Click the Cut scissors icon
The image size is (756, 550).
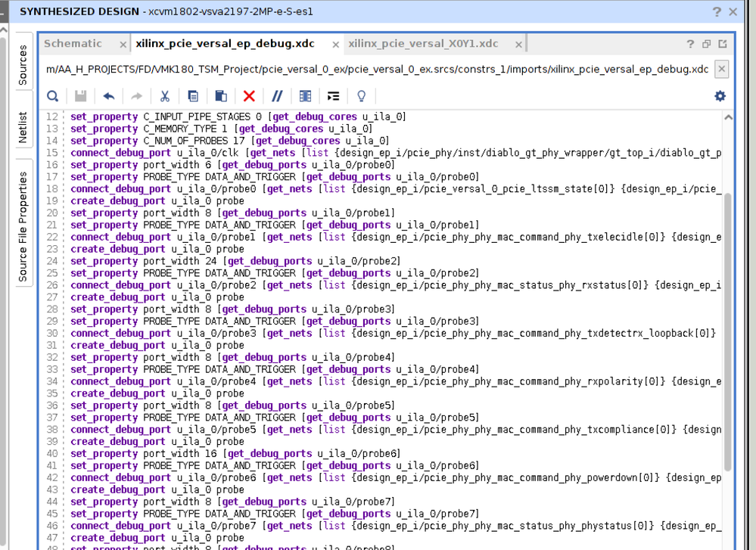coord(164,96)
